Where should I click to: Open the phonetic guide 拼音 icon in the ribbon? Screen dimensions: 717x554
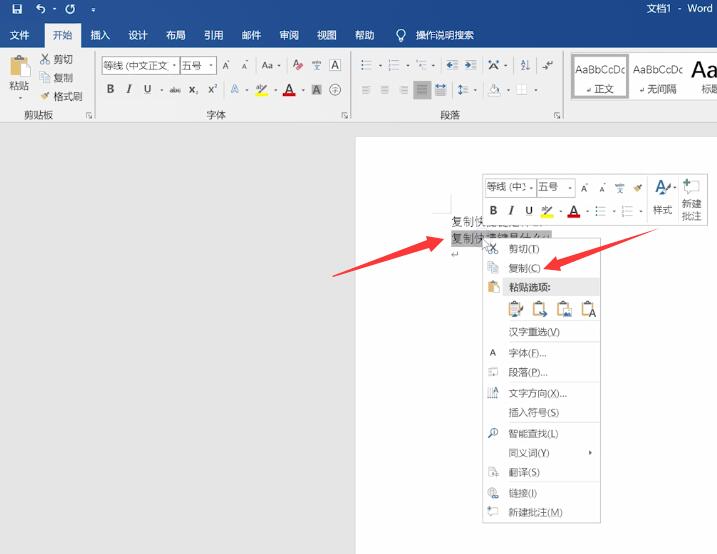click(x=316, y=65)
